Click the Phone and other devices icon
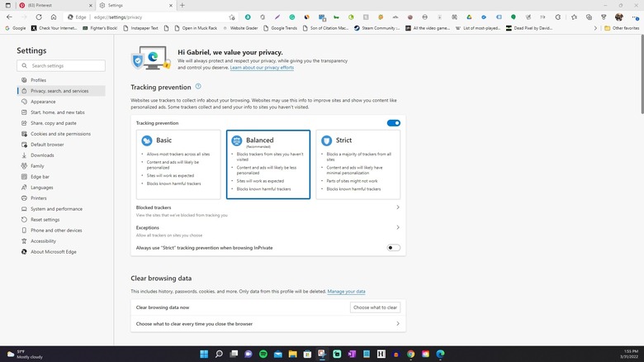 (24, 231)
